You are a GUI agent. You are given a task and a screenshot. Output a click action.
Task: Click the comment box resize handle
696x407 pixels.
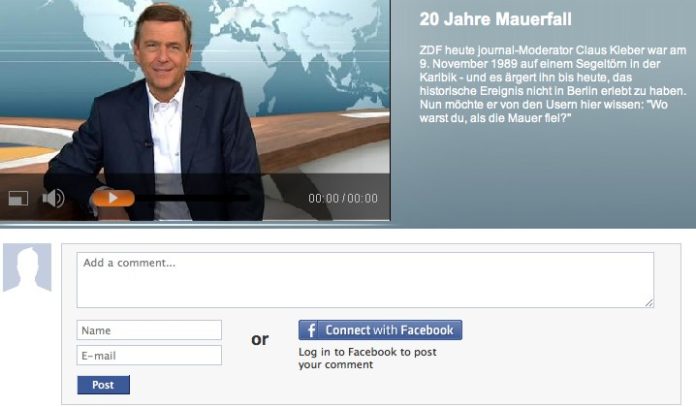pyautogui.click(x=648, y=302)
